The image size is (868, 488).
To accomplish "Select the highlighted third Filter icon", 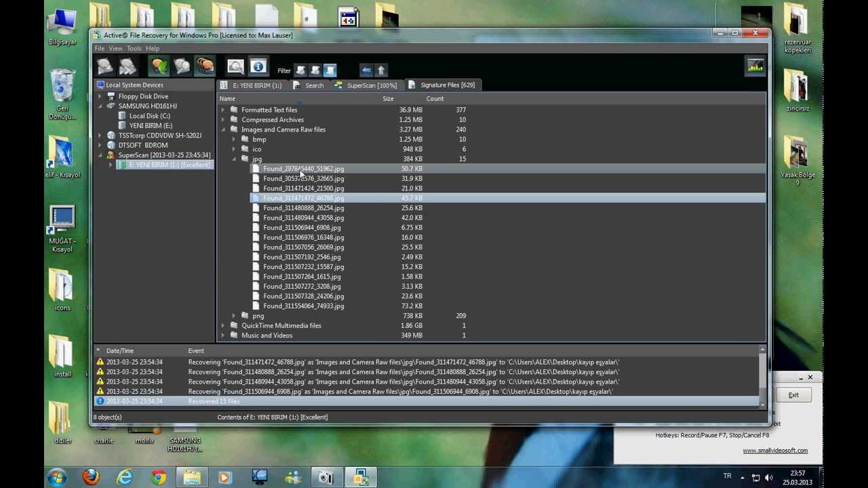I will point(330,70).
